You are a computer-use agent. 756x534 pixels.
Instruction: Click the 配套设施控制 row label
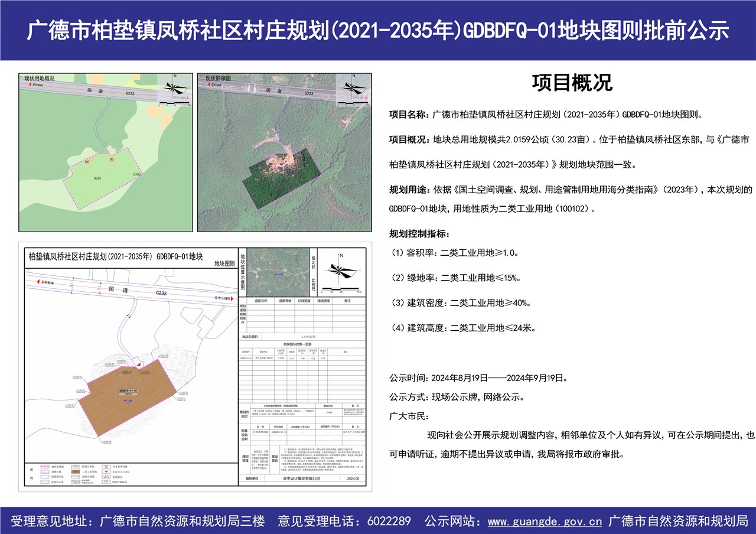coord(244,435)
